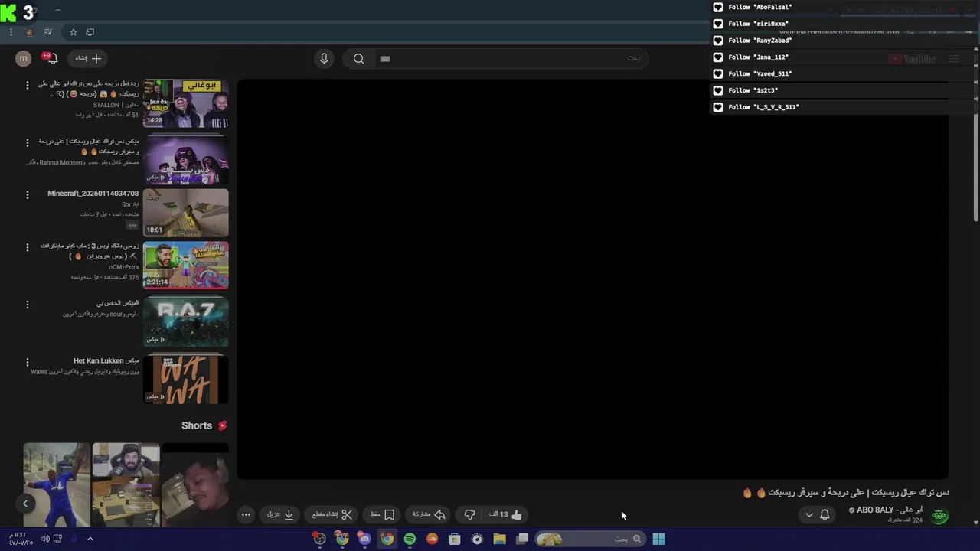980x551 pixels.
Task: Open File Explorer from the taskbar
Action: (x=499, y=539)
